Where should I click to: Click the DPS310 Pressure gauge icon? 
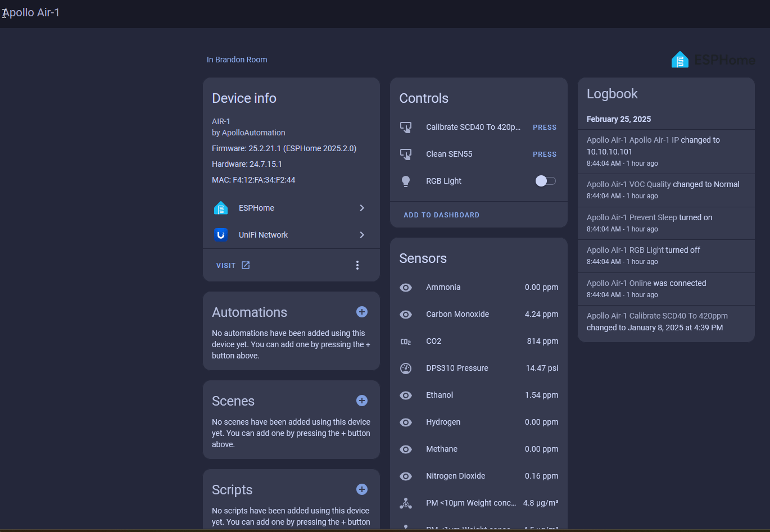(406, 368)
